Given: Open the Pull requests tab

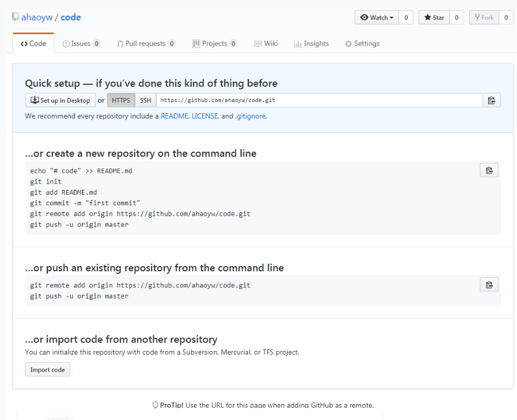Looking at the screenshot, I should [x=146, y=44].
